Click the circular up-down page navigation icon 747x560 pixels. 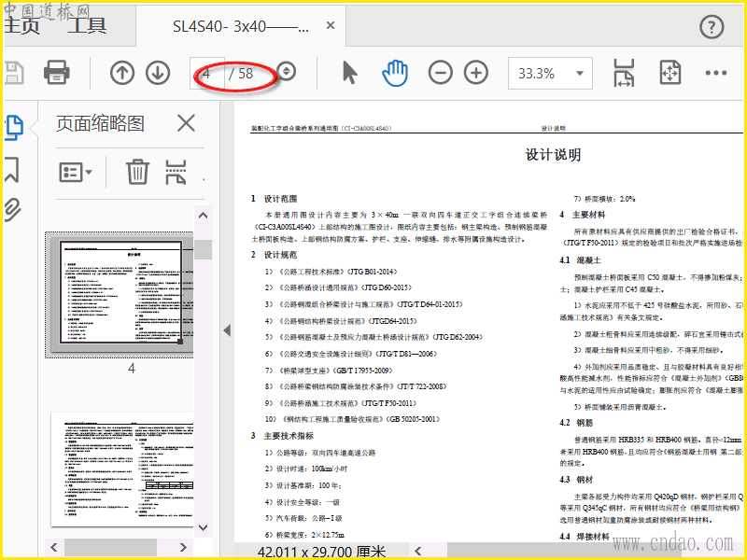click(x=287, y=72)
